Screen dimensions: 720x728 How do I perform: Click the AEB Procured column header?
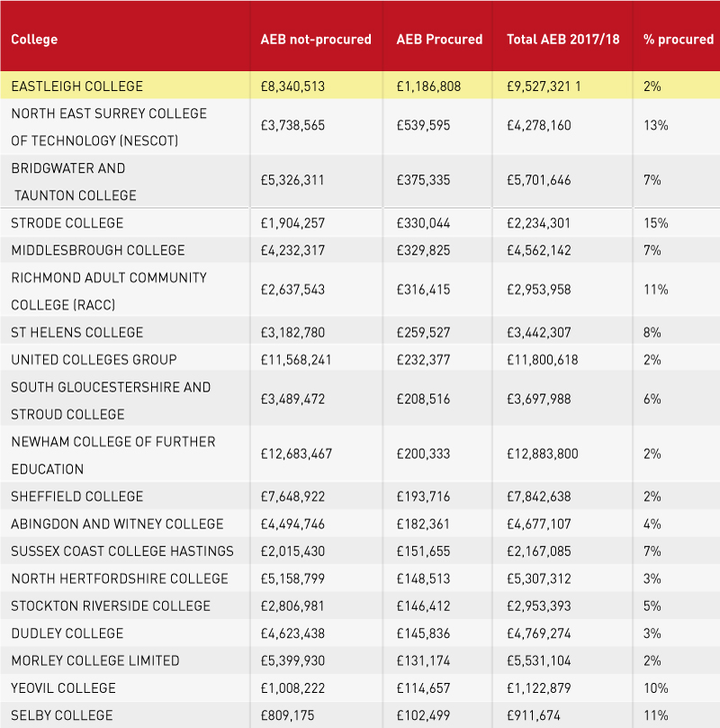[x=439, y=40]
